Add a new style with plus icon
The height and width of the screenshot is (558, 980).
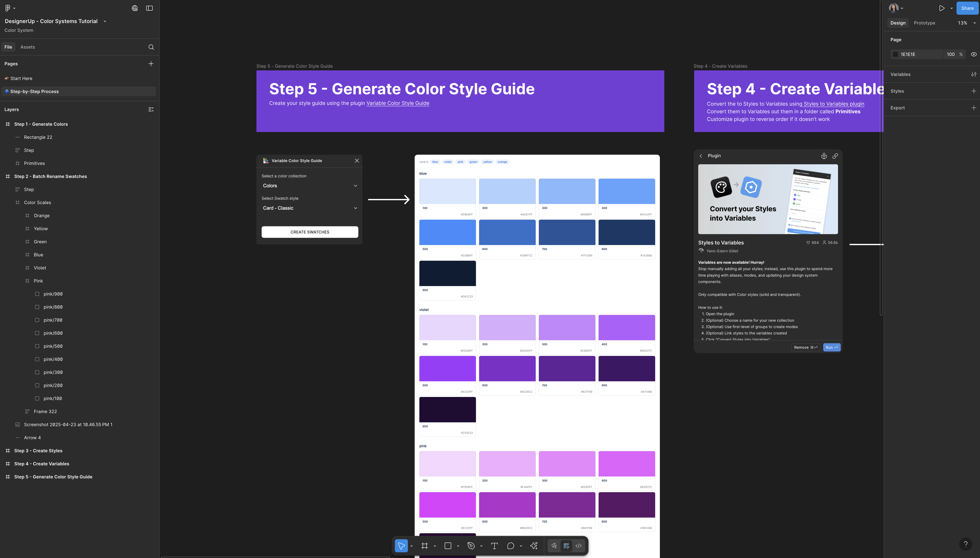click(x=974, y=91)
